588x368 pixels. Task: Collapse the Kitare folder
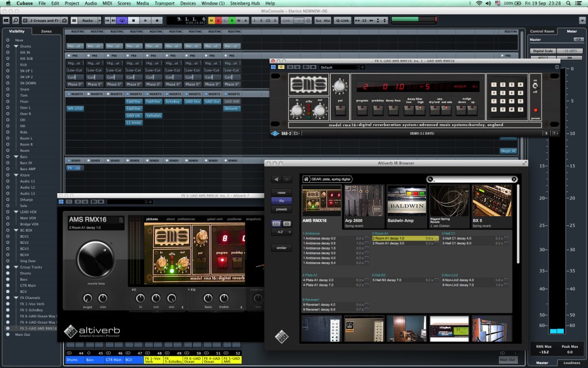point(16,175)
